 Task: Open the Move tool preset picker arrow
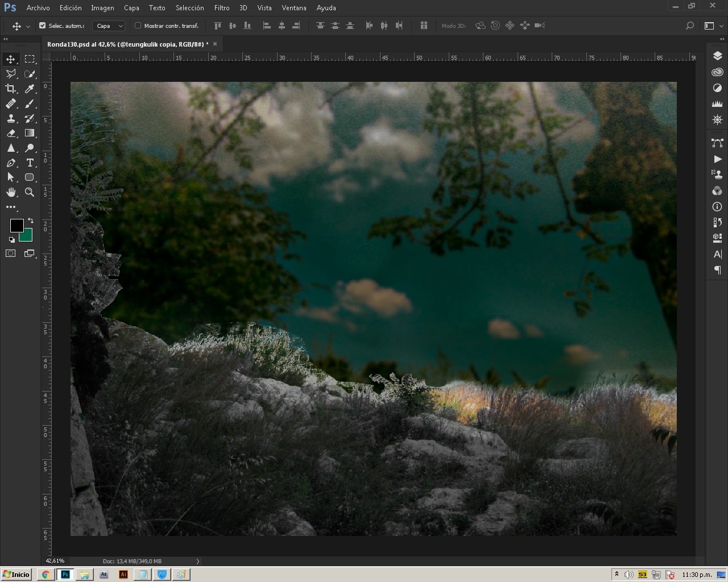pyautogui.click(x=28, y=26)
